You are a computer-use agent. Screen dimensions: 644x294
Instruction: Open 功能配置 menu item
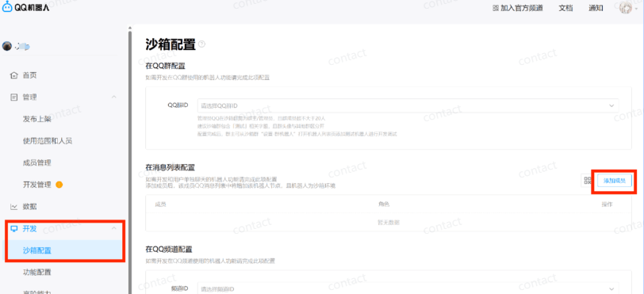pos(37,273)
